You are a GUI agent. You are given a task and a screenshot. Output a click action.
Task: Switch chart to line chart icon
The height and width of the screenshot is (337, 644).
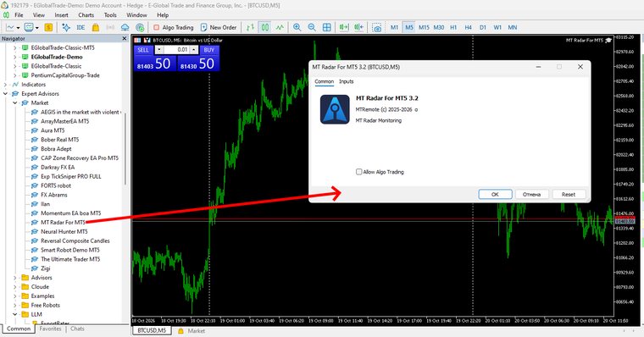coord(280,27)
